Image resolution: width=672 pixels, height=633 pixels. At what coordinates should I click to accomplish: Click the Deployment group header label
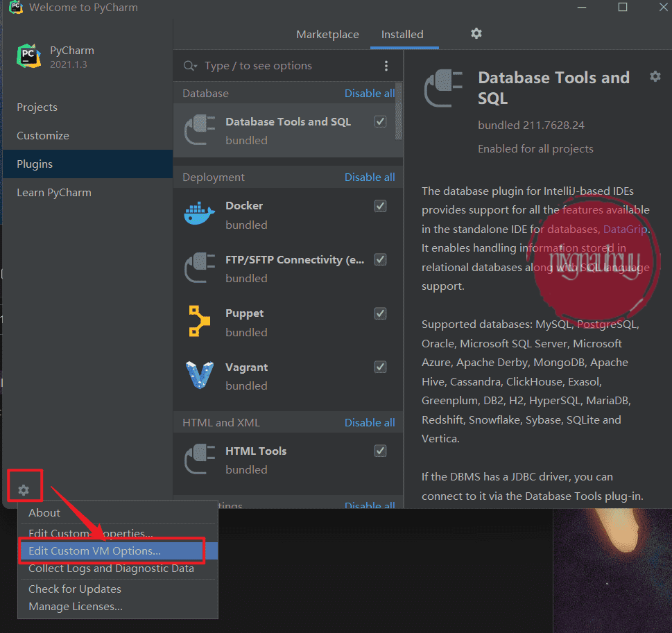[x=214, y=177]
